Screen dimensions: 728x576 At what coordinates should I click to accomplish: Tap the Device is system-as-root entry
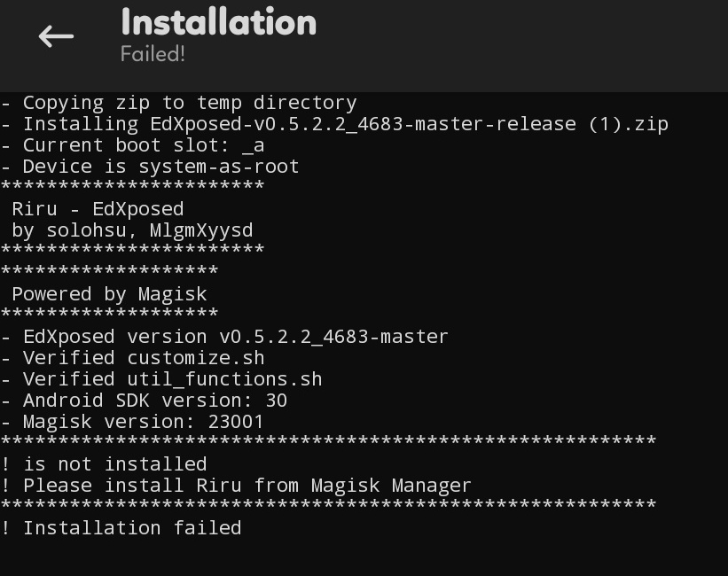point(149,166)
